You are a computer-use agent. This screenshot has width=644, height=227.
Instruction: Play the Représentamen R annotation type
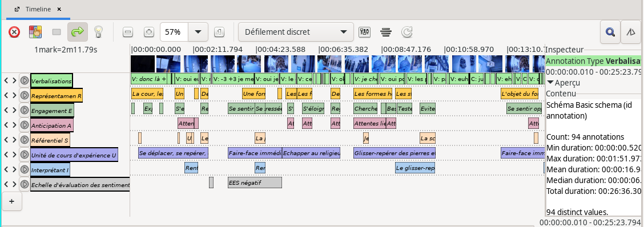click(x=24, y=95)
